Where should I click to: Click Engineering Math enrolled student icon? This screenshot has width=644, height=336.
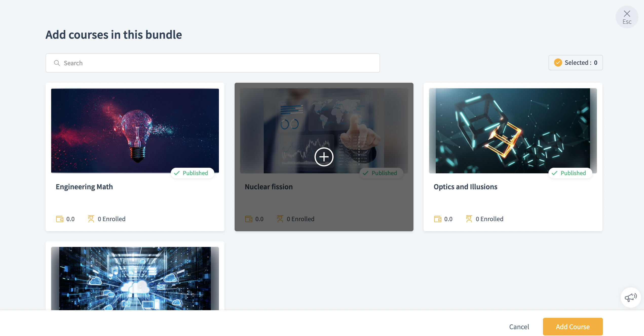pos(91,219)
